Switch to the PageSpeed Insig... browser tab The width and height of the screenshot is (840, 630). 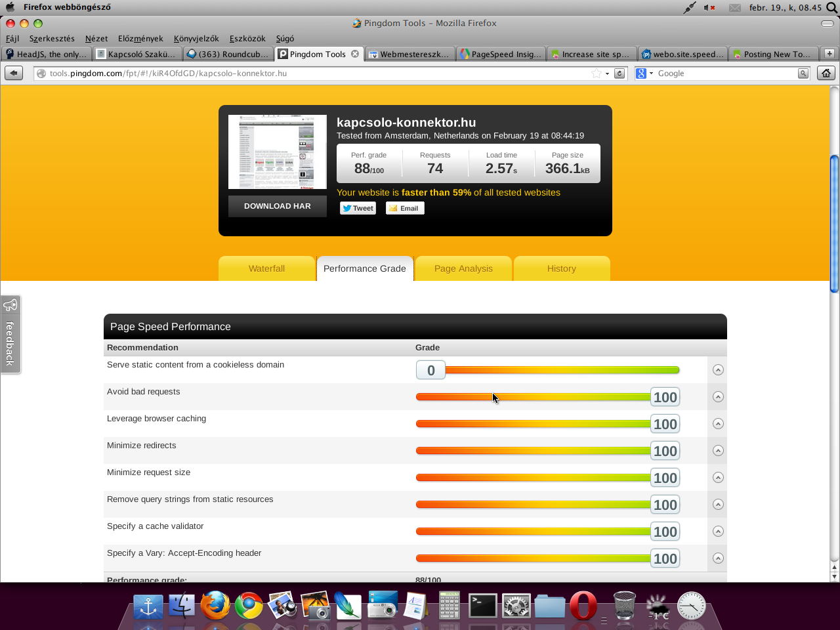click(x=502, y=54)
